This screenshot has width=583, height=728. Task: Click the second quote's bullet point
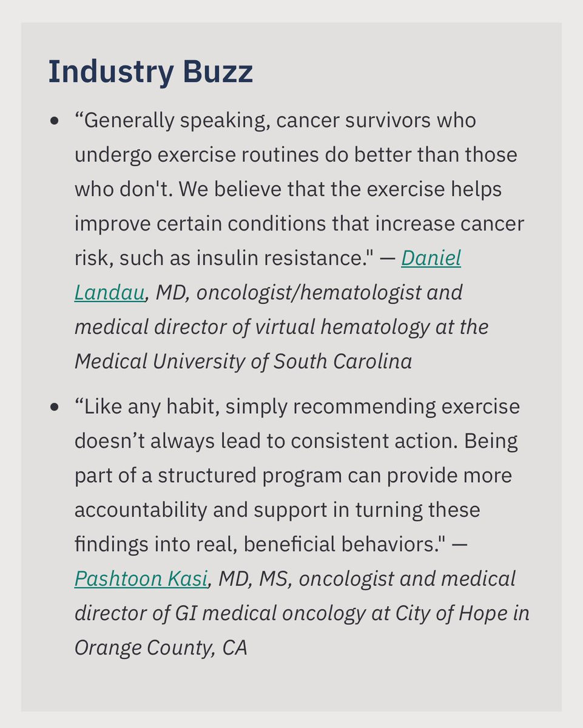(x=55, y=407)
